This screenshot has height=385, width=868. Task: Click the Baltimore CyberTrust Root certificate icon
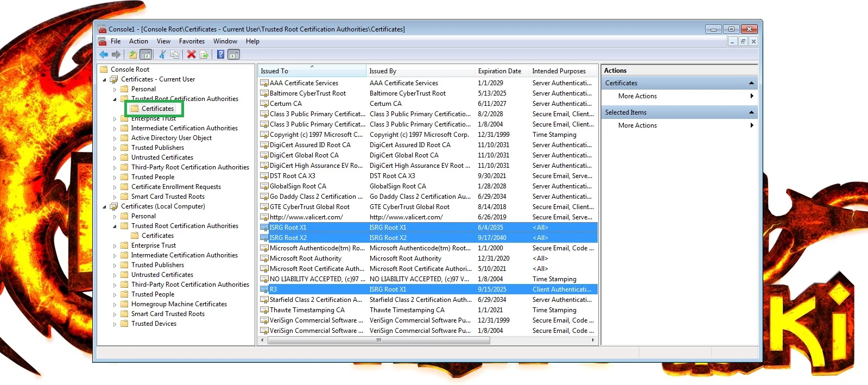(x=264, y=93)
